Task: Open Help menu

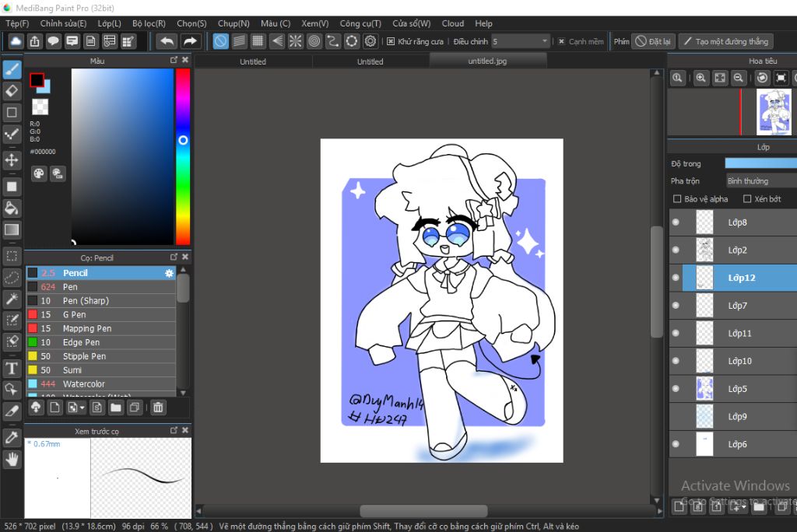Action: (483, 23)
